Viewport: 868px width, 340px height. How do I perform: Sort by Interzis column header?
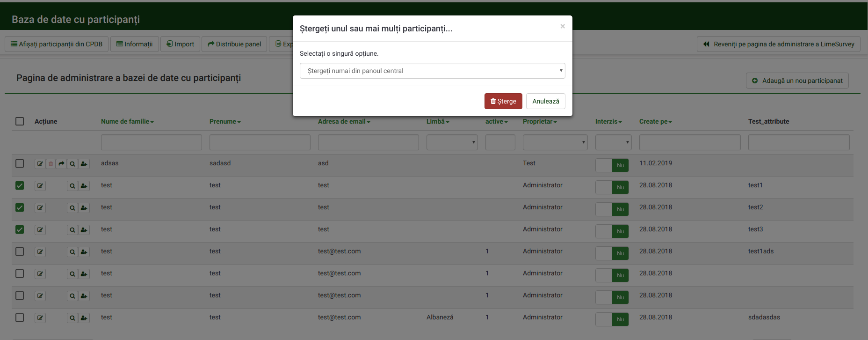coord(608,121)
